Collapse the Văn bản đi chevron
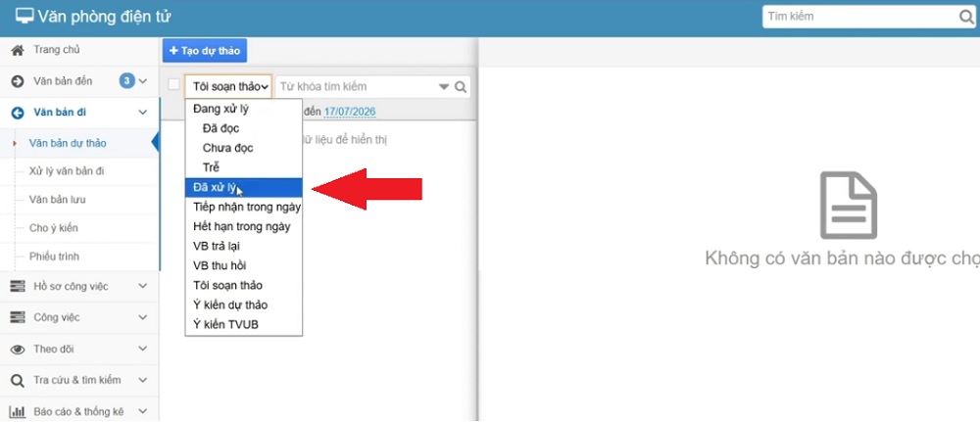 point(142,113)
